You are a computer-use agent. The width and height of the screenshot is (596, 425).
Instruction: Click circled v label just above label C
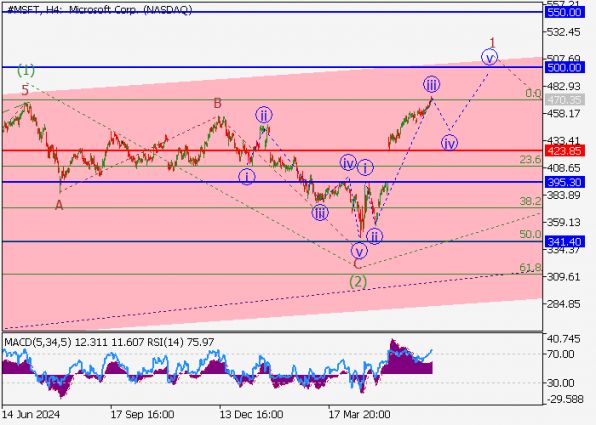(x=359, y=251)
